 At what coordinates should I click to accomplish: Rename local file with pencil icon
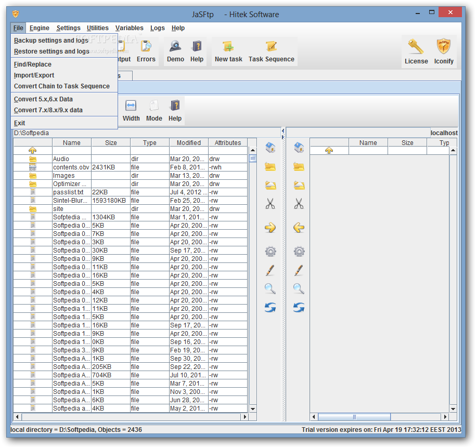[270, 270]
